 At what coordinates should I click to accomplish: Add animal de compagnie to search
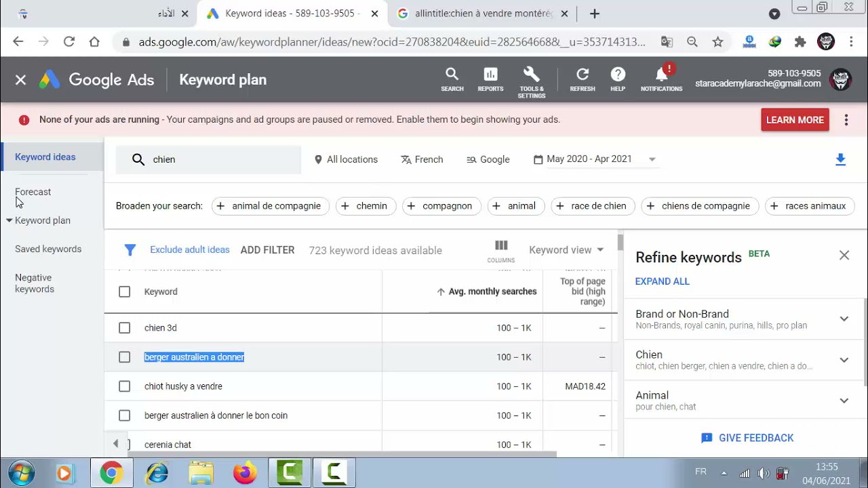point(271,206)
